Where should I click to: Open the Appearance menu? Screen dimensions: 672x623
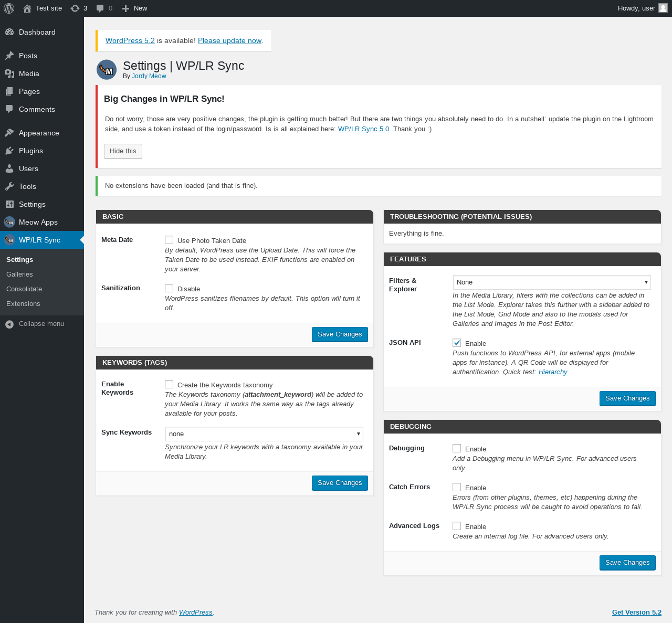(x=42, y=133)
